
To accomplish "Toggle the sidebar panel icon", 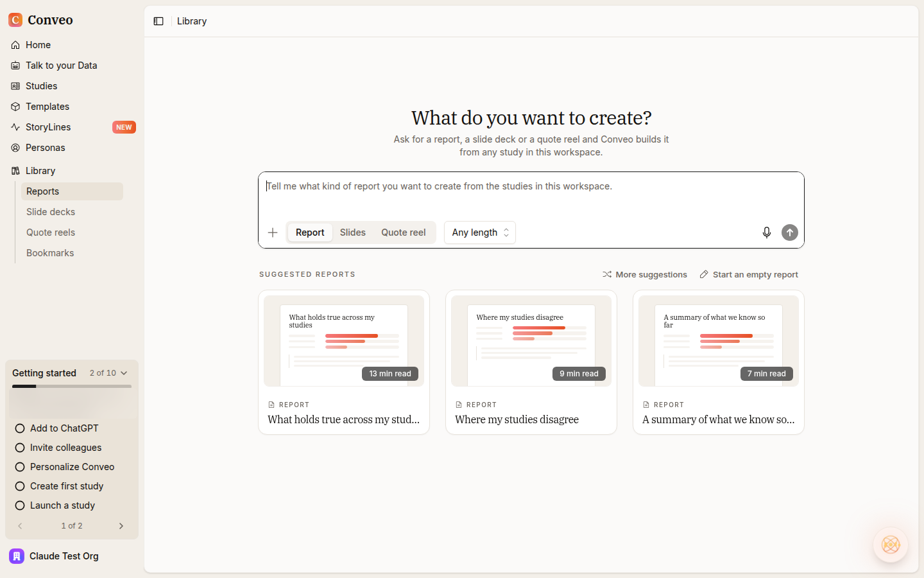I will (158, 21).
